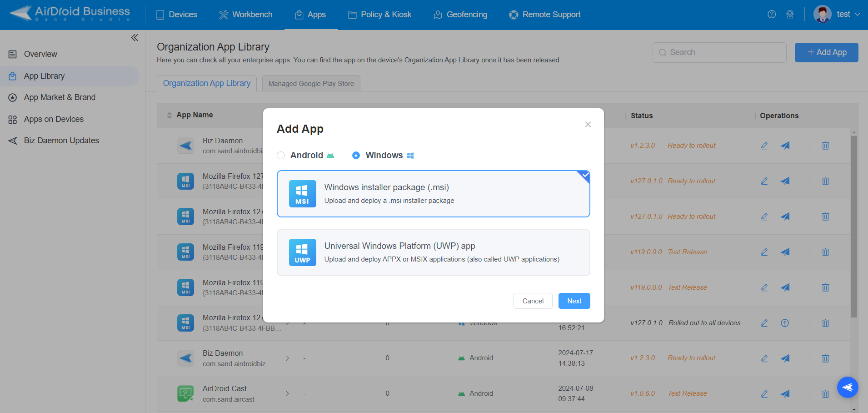868x413 pixels.
Task: Open the floating AirDroid chat bubble
Action: click(x=847, y=387)
